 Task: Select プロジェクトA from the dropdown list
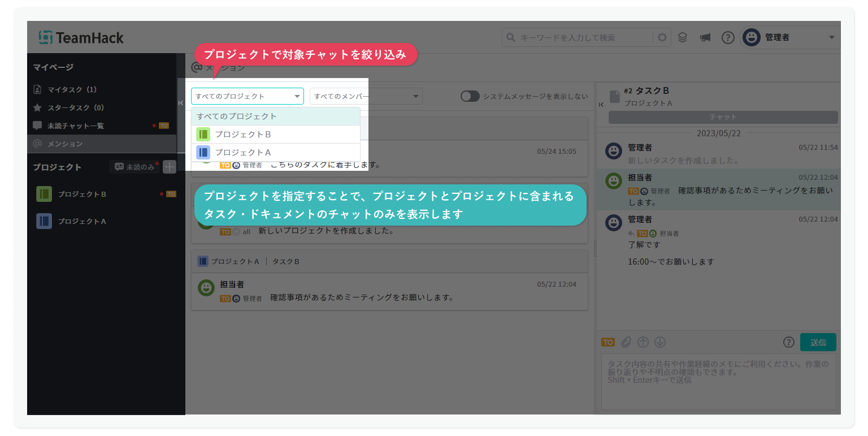coord(243,153)
